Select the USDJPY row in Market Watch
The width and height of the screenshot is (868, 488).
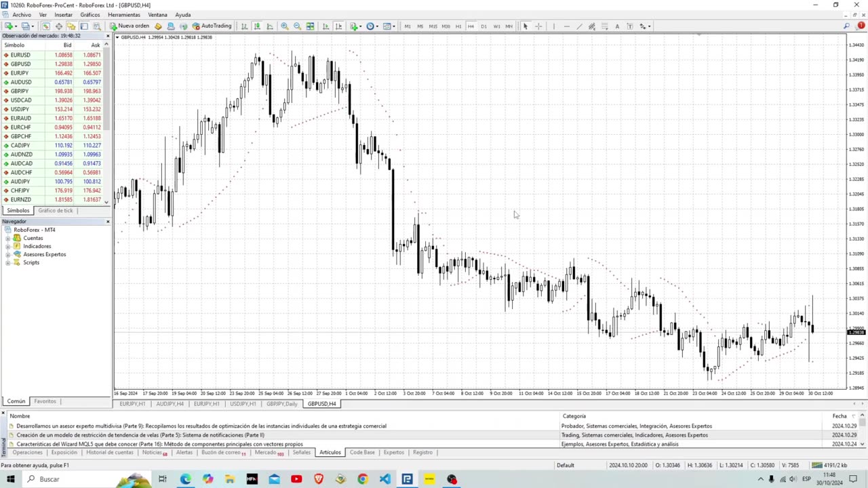point(54,109)
